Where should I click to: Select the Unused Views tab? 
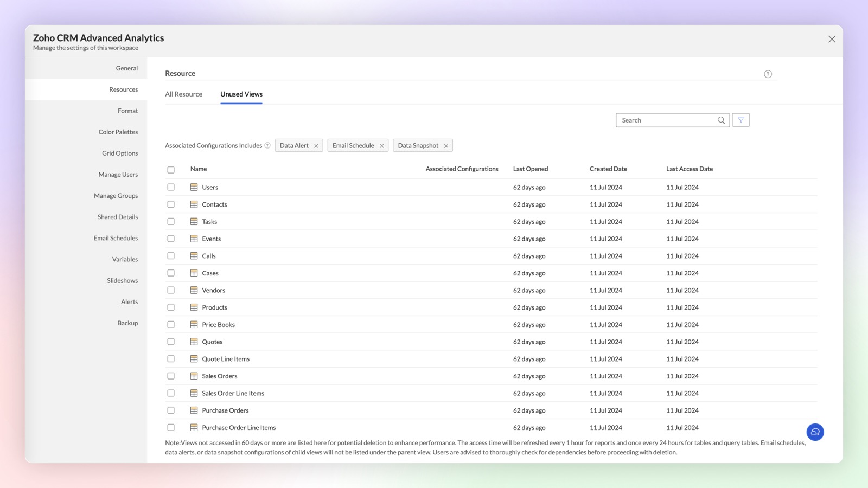[x=241, y=94]
